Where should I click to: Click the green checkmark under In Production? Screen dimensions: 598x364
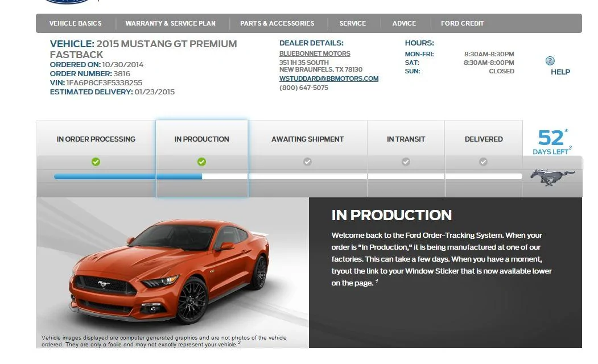click(x=202, y=162)
